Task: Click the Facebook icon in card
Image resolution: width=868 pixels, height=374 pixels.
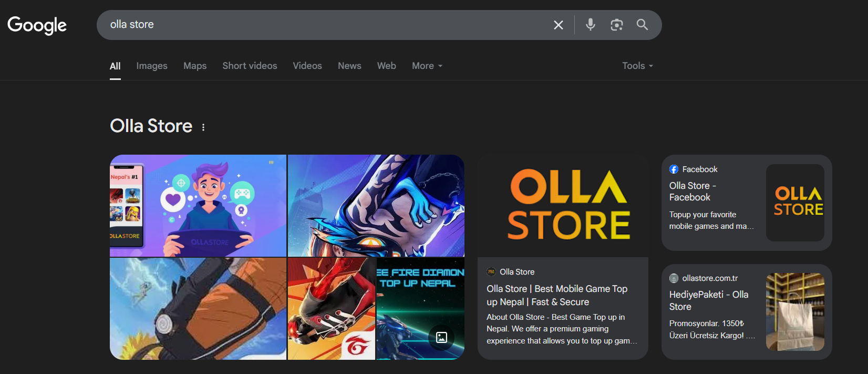Action: click(674, 169)
